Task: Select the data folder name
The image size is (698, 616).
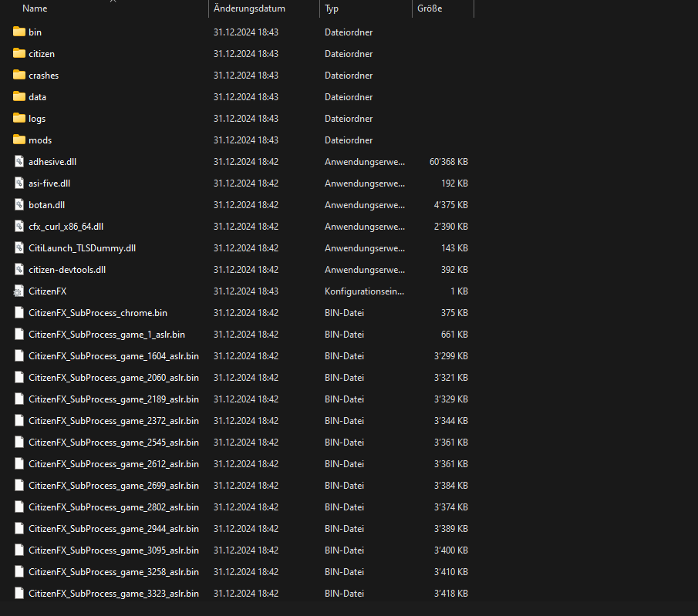Action: coord(37,97)
